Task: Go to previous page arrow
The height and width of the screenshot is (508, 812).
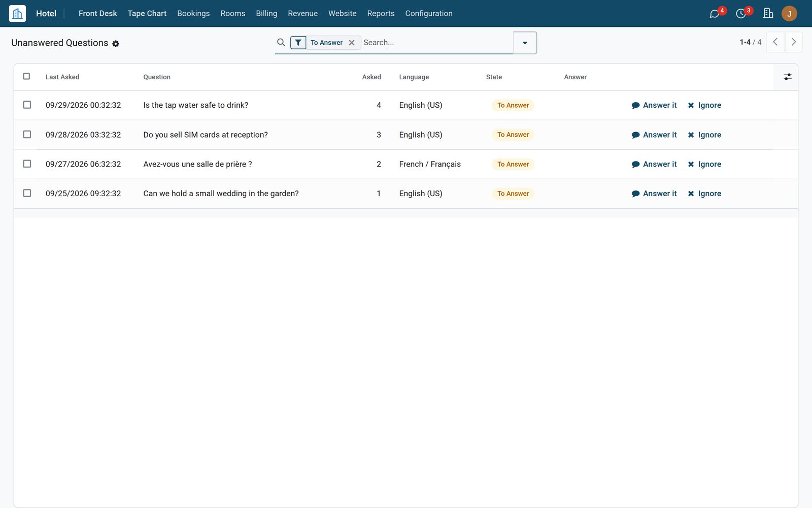Action: click(x=775, y=42)
